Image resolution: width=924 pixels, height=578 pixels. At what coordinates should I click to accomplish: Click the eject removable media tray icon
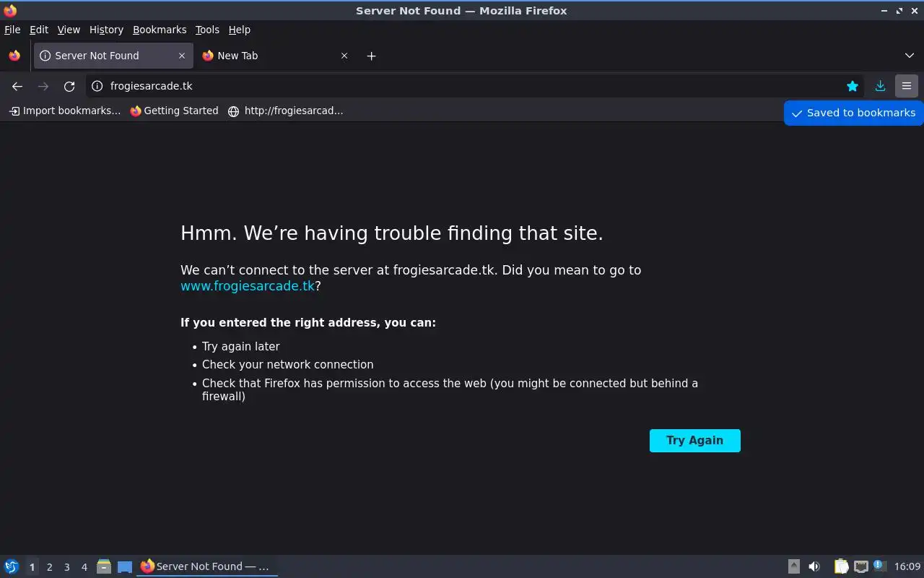click(x=793, y=566)
